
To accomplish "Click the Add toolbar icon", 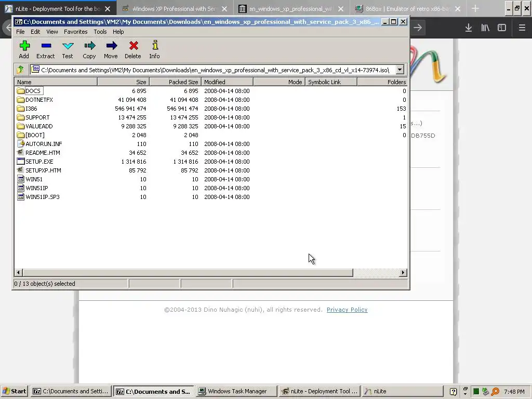I will pyautogui.click(x=24, y=46).
